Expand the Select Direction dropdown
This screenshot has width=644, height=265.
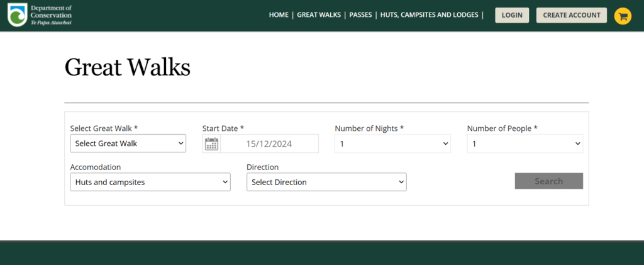pyautogui.click(x=326, y=182)
